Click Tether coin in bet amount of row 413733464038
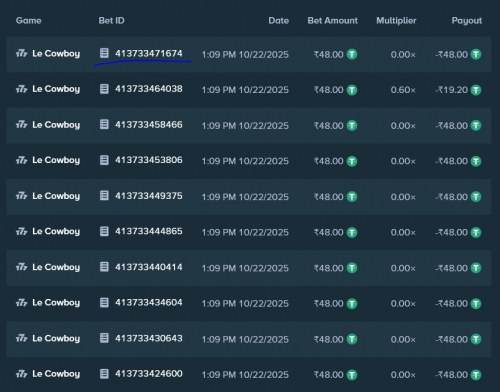This screenshot has height=392, width=500. [x=352, y=90]
